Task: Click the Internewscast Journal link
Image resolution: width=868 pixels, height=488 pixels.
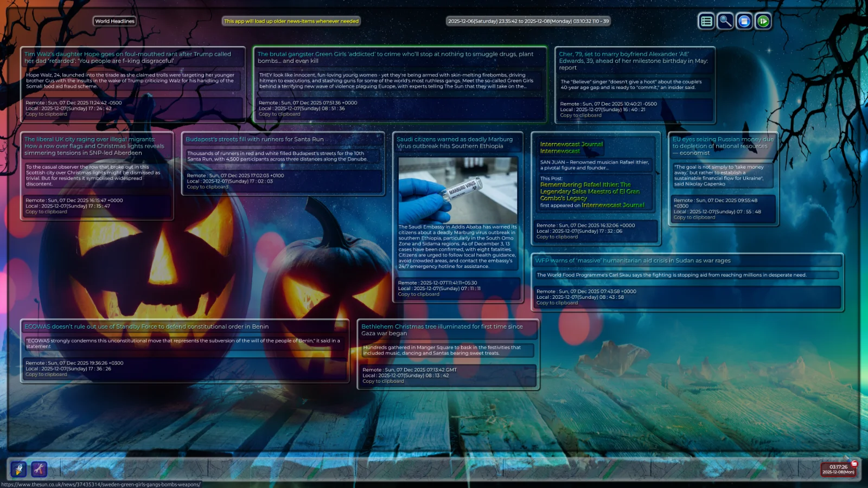Action: pos(571,144)
